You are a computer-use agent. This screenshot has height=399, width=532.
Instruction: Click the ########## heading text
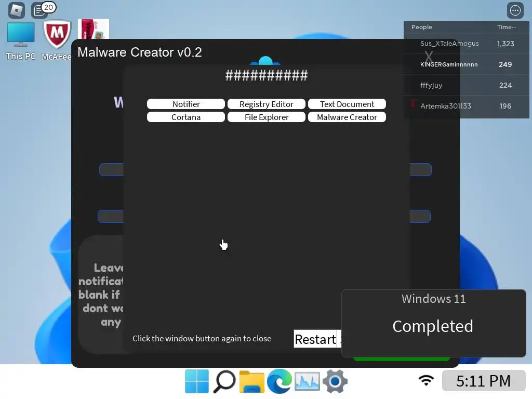pos(267,75)
